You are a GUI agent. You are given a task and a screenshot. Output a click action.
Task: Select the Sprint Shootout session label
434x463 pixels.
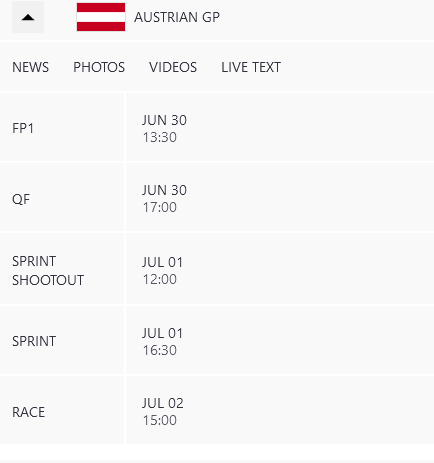[x=48, y=271]
